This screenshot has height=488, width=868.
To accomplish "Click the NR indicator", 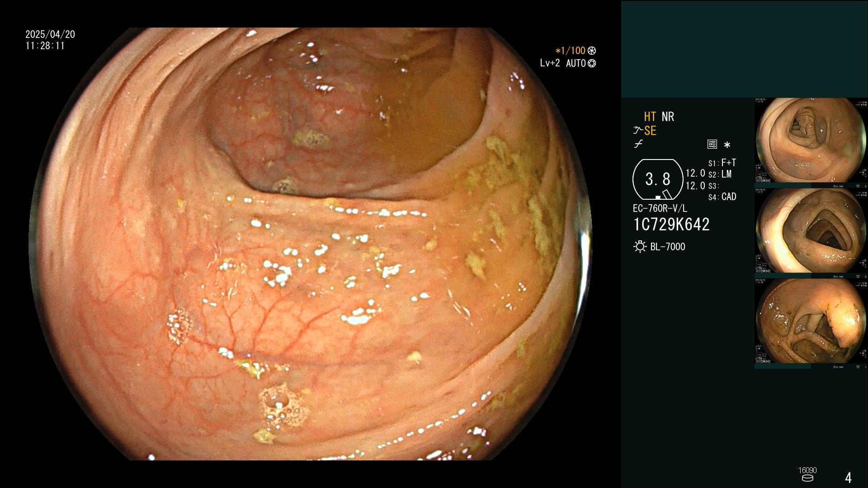I will coord(668,117).
